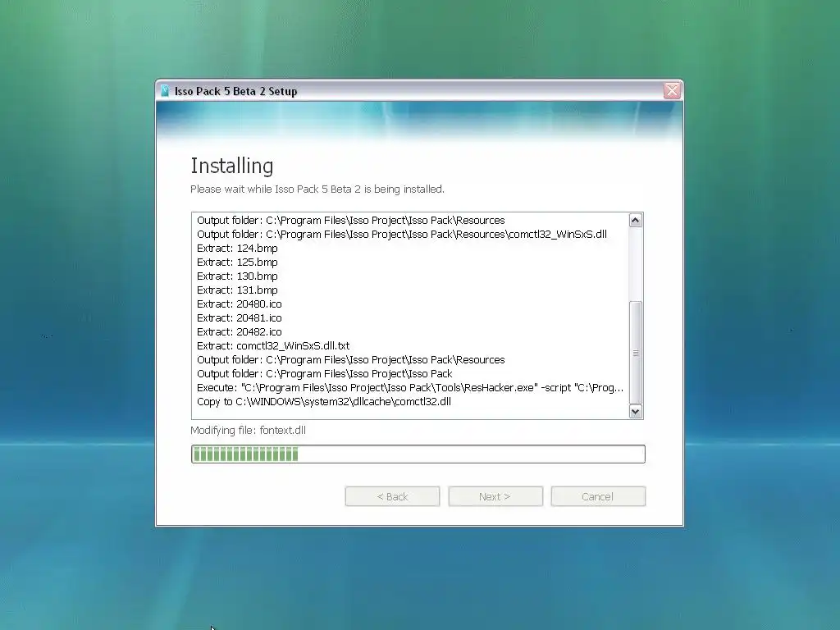Click the 'Please wait while Isso Pack' subtitle
The width and height of the screenshot is (840, 630).
pyautogui.click(x=317, y=189)
